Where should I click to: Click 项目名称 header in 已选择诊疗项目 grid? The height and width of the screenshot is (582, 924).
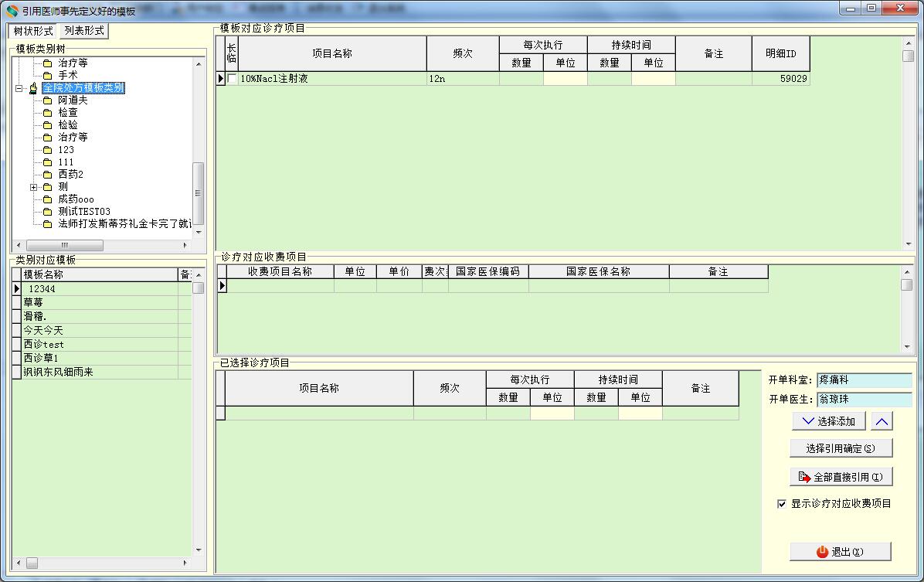point(319,389)
